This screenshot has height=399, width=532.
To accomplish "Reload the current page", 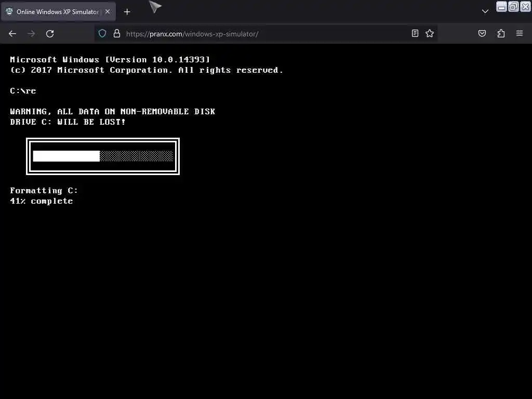I will [x=50, y=34].
